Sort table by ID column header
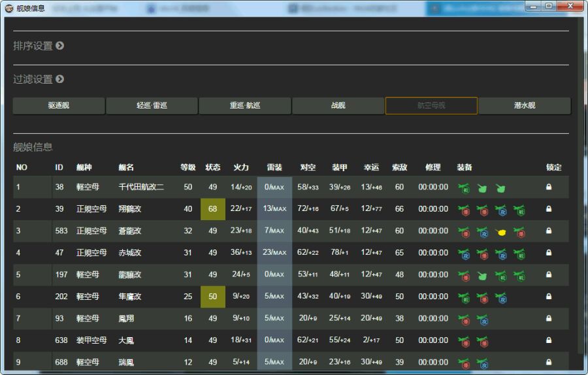Image resolution: width=588 pixels, height=375 pixels. pos(59,167)
